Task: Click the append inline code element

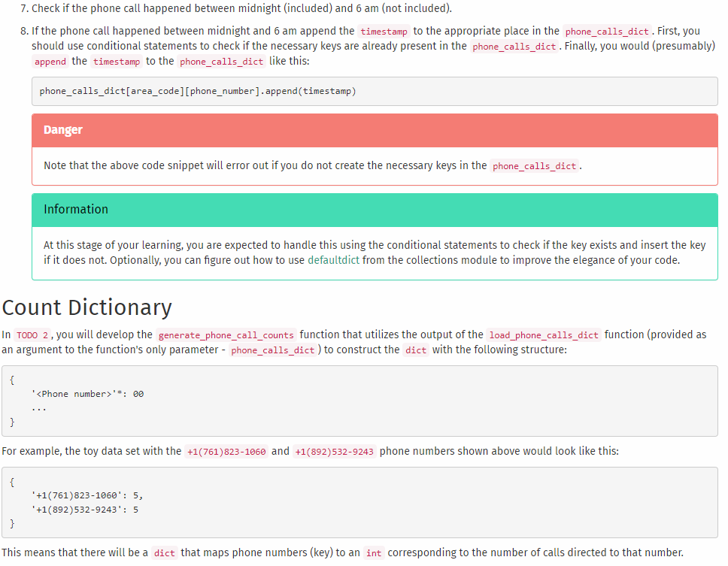Action: [50, 61]
